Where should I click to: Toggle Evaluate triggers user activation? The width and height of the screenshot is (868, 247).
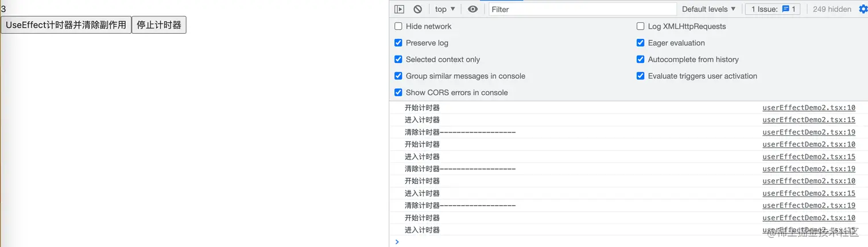coord(641,76)
